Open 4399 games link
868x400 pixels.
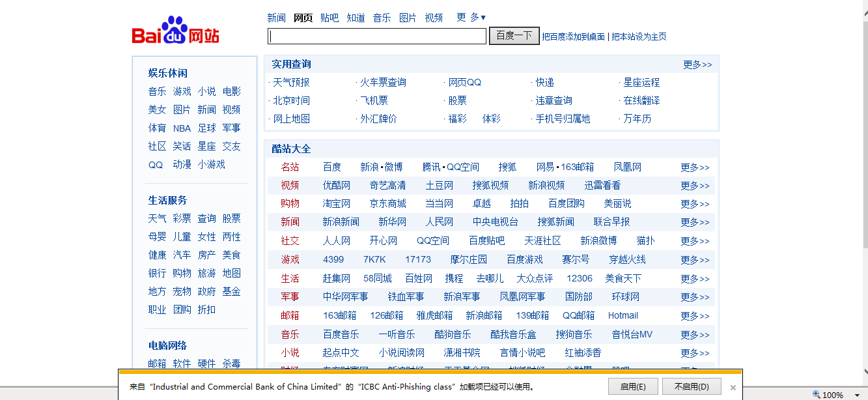point(333,260)
